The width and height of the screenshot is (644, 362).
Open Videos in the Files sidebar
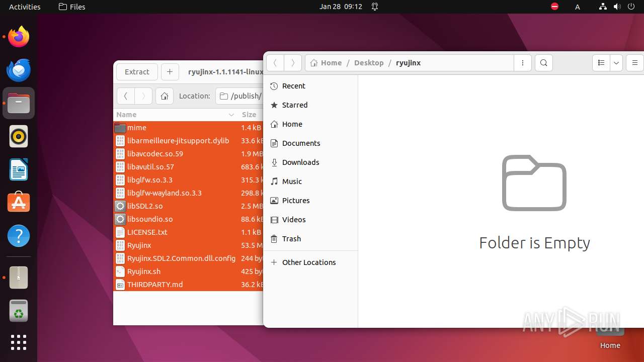(311, 220)
